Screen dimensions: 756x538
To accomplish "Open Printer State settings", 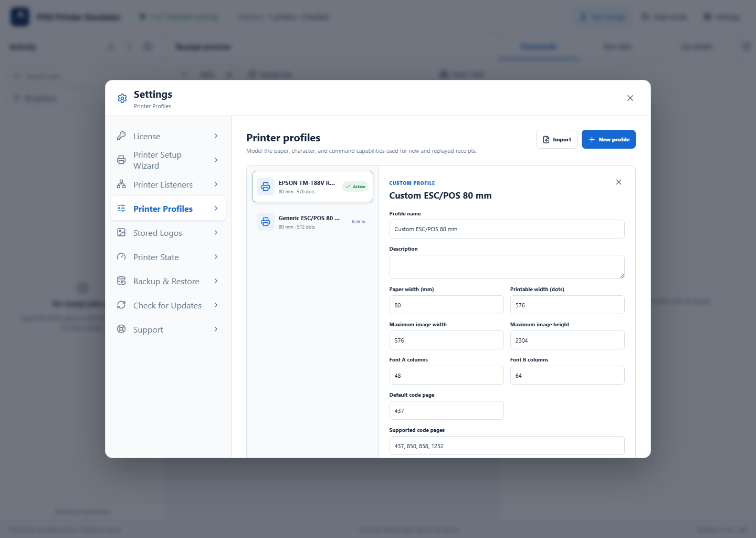I will point(168,257).
